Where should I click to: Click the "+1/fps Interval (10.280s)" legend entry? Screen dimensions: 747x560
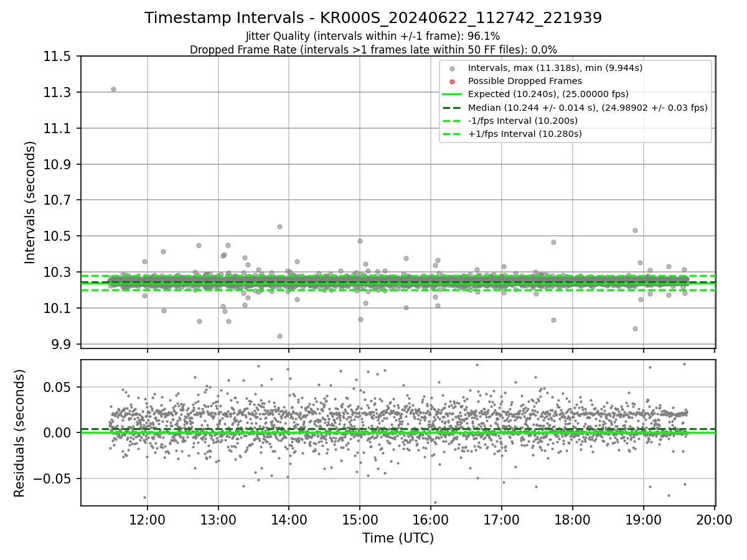click(x=525, y=134)
